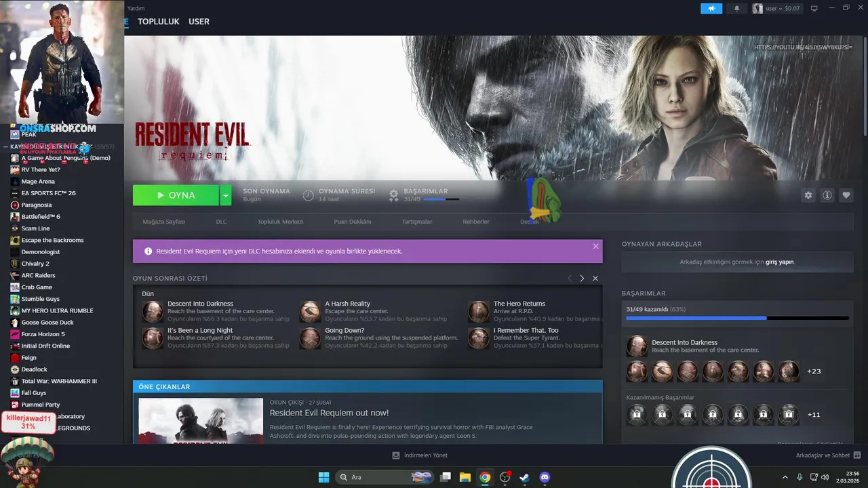The height and width of the screenshot is (488, 868).
Task: Open 'Resident Evil Requiem out now!' headline
Action: (x=330, y=413)
